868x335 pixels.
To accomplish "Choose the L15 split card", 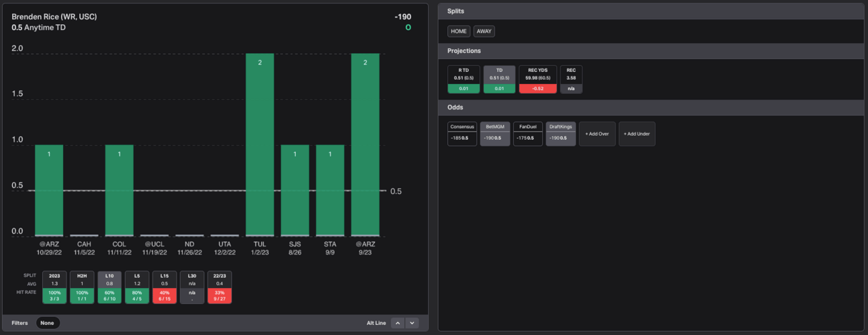I will [x=165, y=287].
